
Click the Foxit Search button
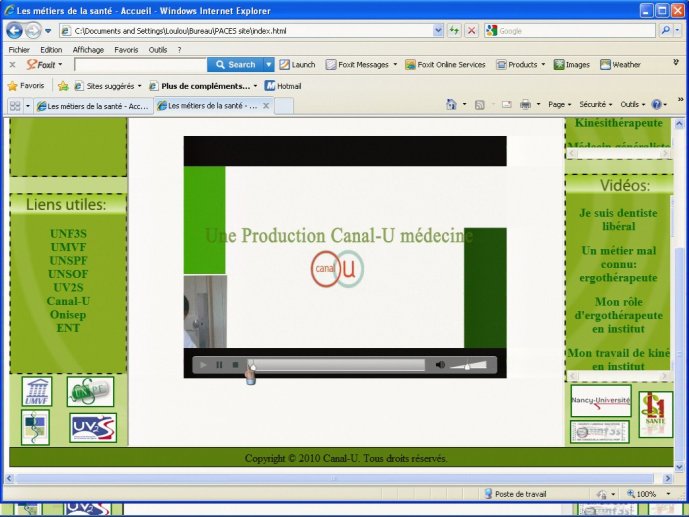(236, 65)
